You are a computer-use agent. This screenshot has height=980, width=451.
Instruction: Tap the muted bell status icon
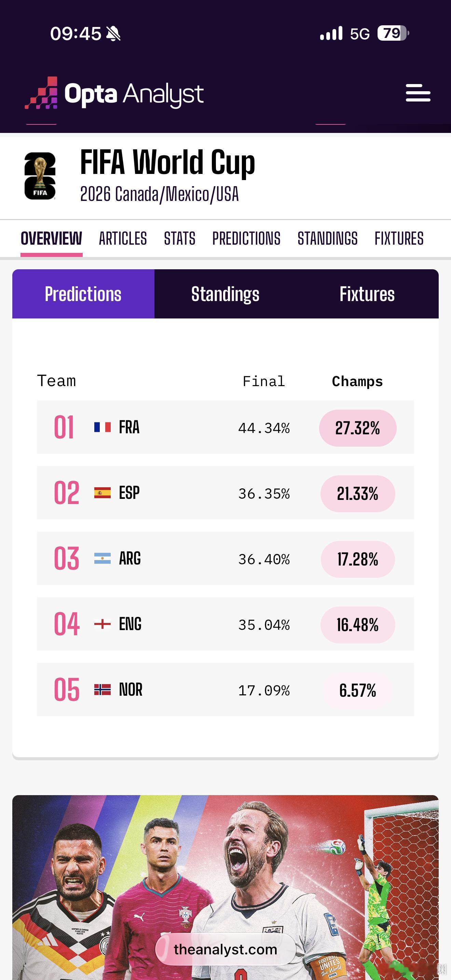click(113, 33)
